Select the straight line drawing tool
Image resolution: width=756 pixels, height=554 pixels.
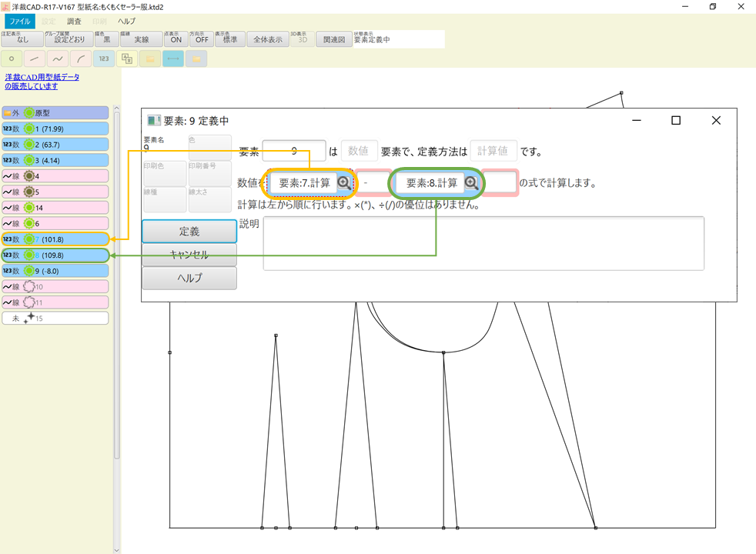[33, 58]
